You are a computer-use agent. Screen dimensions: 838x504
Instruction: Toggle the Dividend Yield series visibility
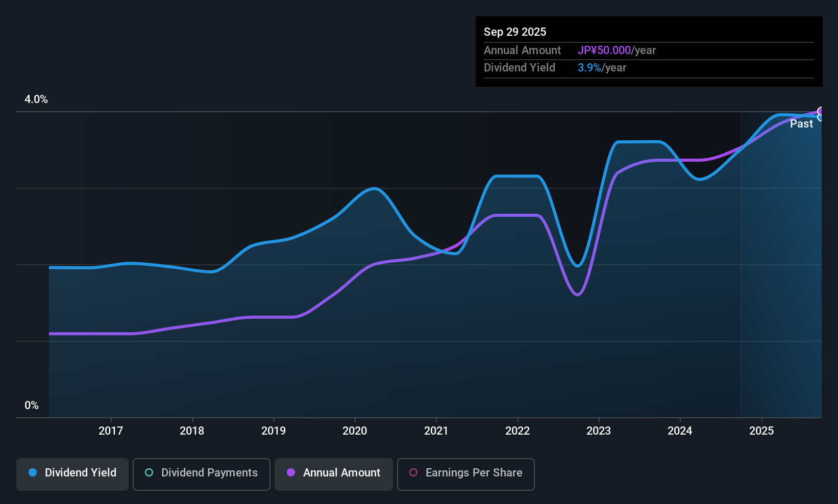pos(72,473)
